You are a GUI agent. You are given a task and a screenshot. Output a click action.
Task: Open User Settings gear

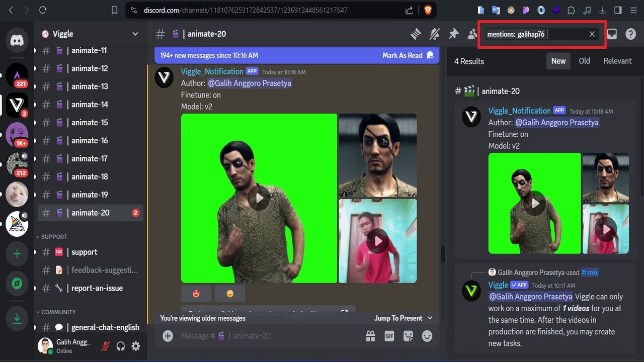(136, 346)
